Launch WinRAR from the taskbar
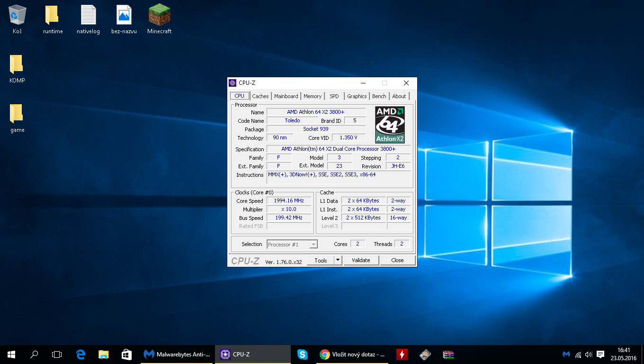This screenshot has height=364, width=644. click(x=448, y=354)
